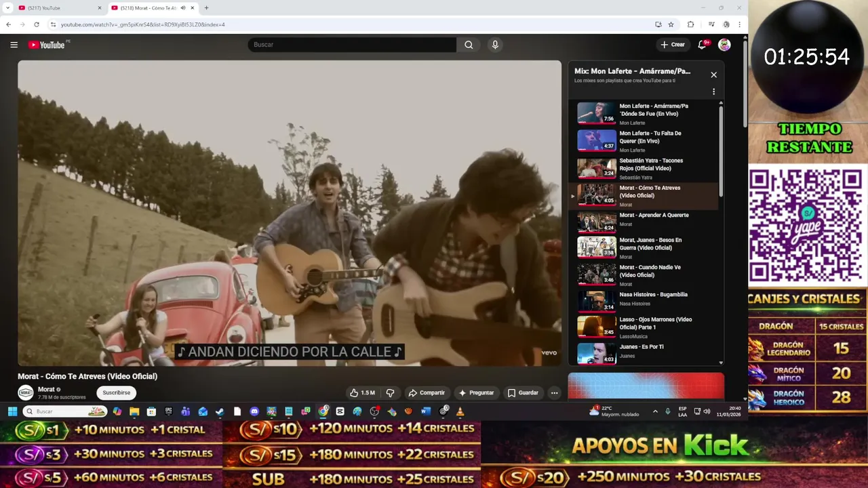Switch to the (5217) YouTube tab
The width and height of the screenshot is (868, 488).
pos(60,8)
